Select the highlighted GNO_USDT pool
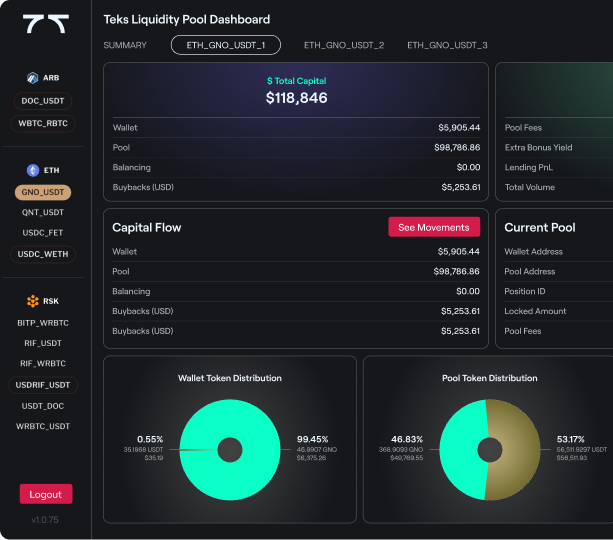Image resolution: width=613 pixels, height=540 pixels. tap(44, 192)
